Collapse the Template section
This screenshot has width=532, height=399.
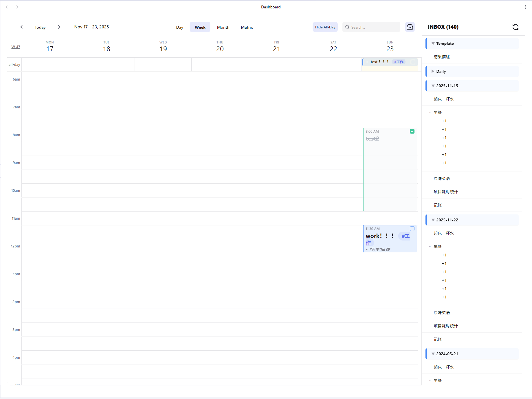tap(433, 43)
